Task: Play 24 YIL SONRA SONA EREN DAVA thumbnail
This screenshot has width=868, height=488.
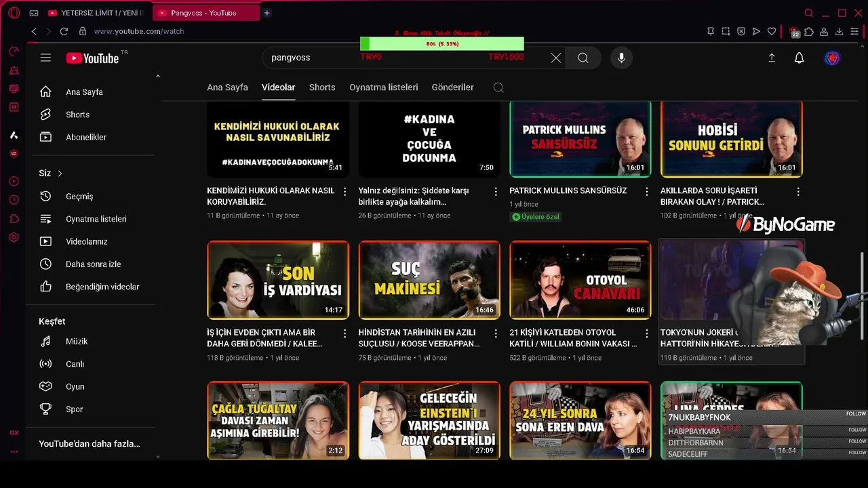Action: coord(580,420)
